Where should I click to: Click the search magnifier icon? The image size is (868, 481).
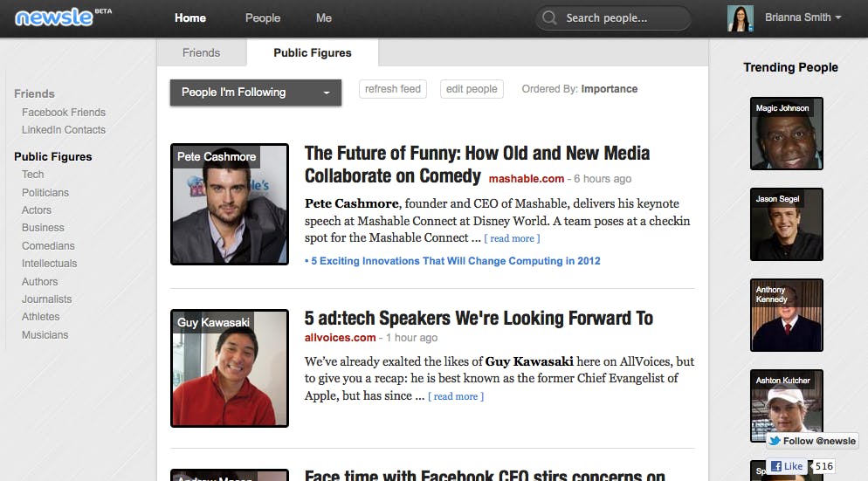point(549,17)
